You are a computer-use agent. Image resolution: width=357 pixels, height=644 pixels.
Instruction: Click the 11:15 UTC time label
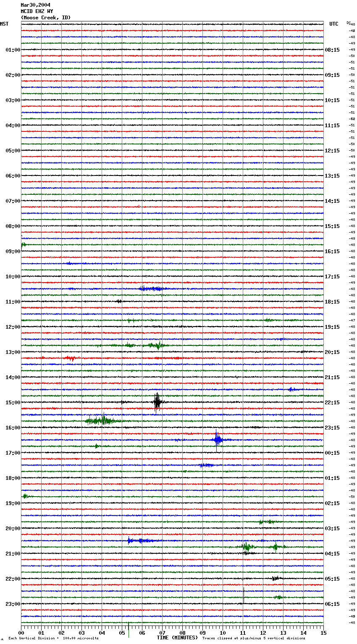click(332, 126)
